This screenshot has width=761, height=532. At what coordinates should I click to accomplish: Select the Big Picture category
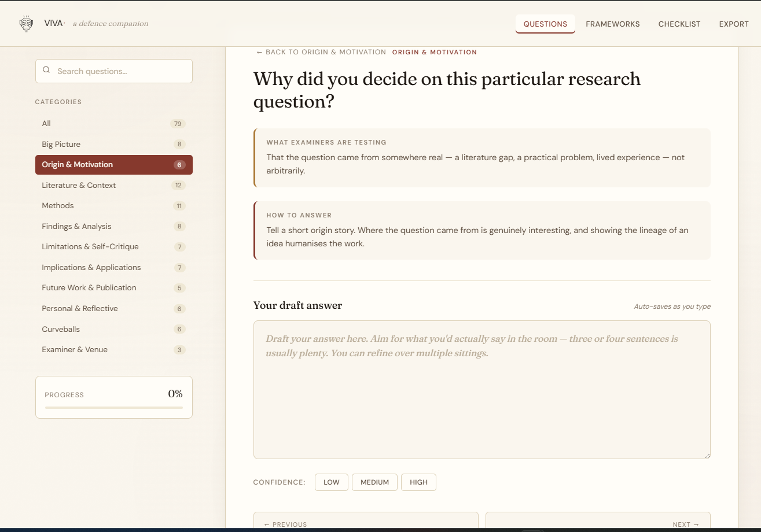114,144
